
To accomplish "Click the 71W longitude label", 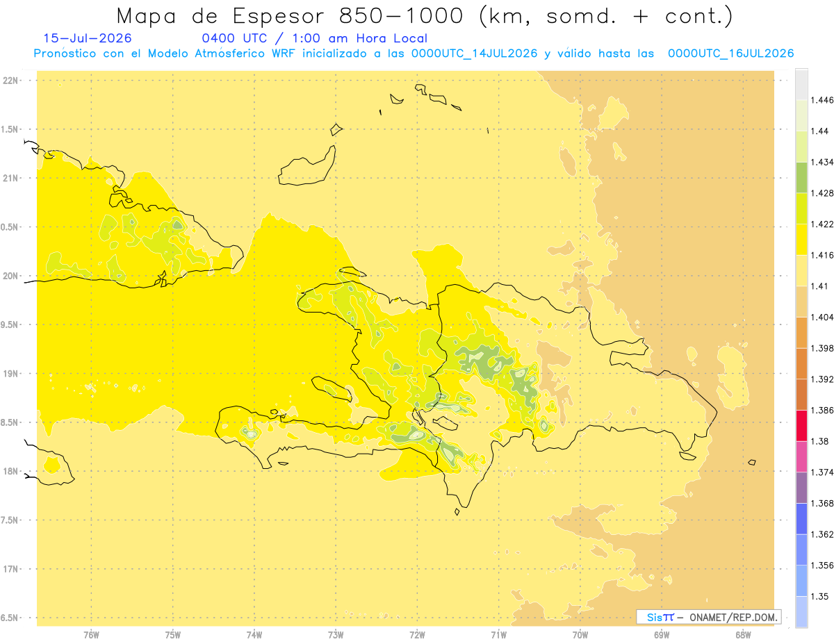I will pyautogui.click(x=498, y=635).
